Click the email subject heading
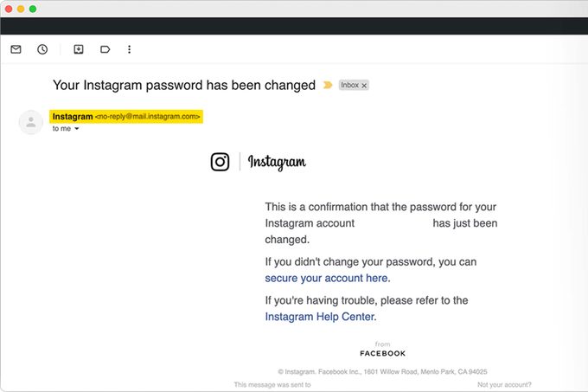The height and width of the screenshot is (392, 588). [x=183, y=85]
